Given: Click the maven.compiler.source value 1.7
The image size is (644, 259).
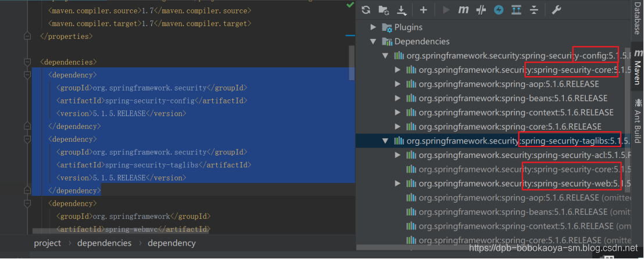Looking at the screenshot, I should click(x=148, y=10).
